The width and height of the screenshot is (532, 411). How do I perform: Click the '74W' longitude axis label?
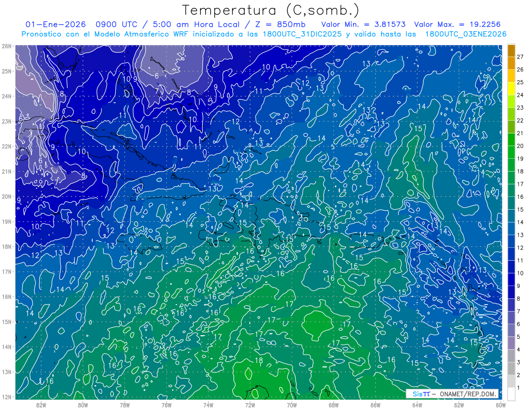[208, 405]
